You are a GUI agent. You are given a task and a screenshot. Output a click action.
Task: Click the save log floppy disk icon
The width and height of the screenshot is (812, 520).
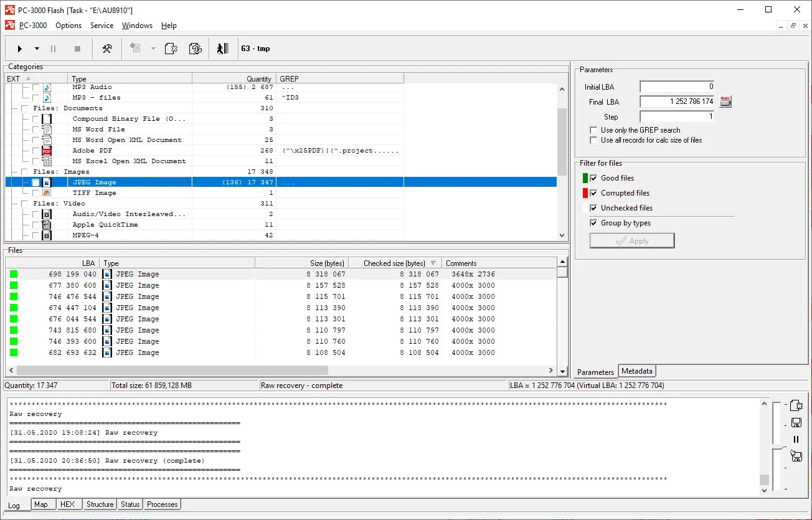796,423
